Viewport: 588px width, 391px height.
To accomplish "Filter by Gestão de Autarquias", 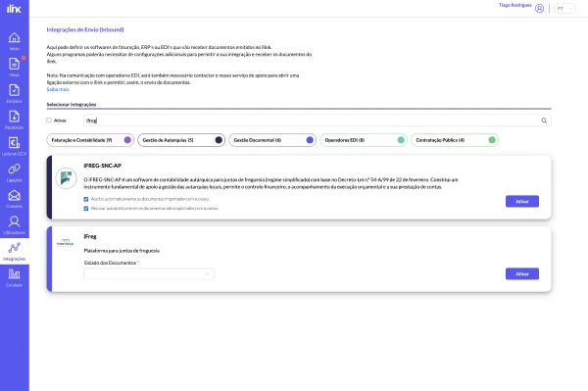I will [x=181, y=140].
